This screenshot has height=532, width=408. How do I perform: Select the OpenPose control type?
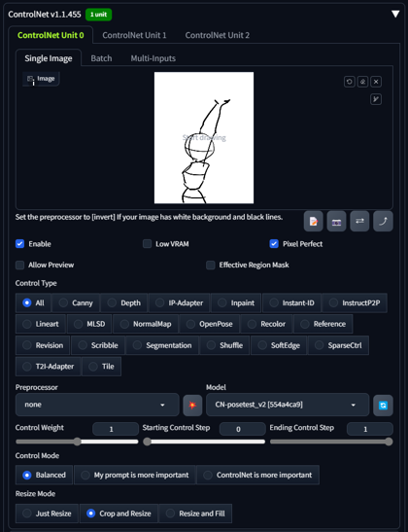pyautogui.click(x=210, y=324)
